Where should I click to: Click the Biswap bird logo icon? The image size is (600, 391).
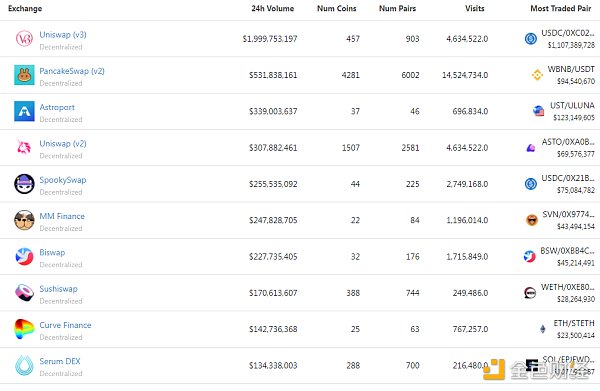coord(24,256)
